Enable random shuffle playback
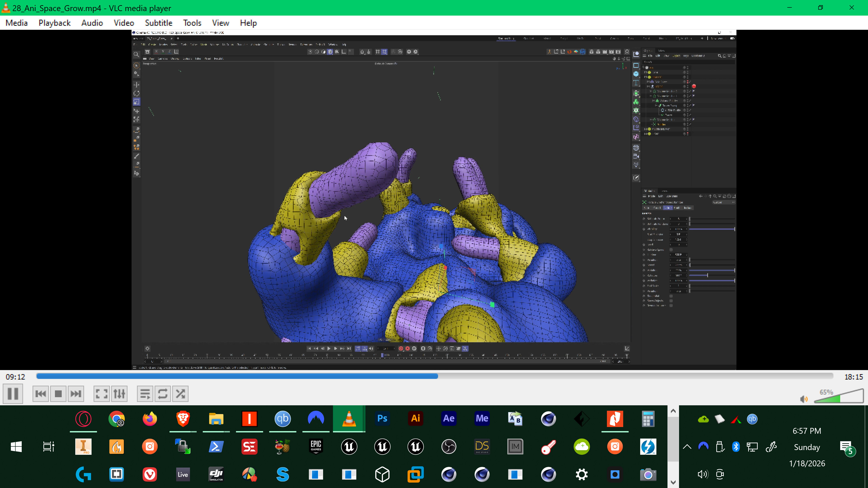 (180, 394)
